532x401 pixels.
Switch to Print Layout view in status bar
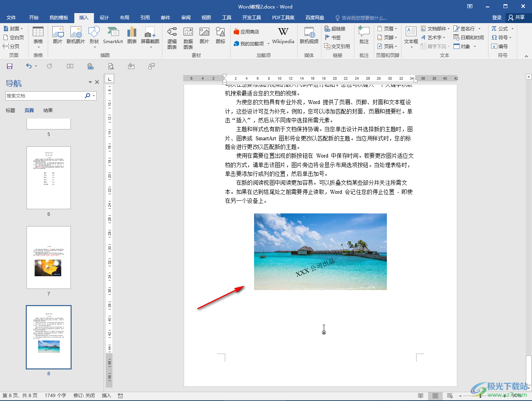435,396
